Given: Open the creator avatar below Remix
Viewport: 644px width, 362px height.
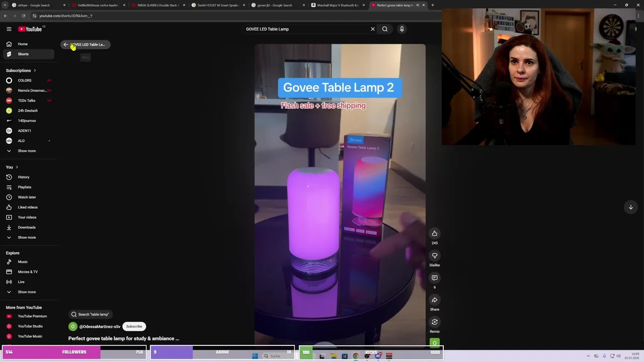Looking at the screenshot, I should 435,343.
